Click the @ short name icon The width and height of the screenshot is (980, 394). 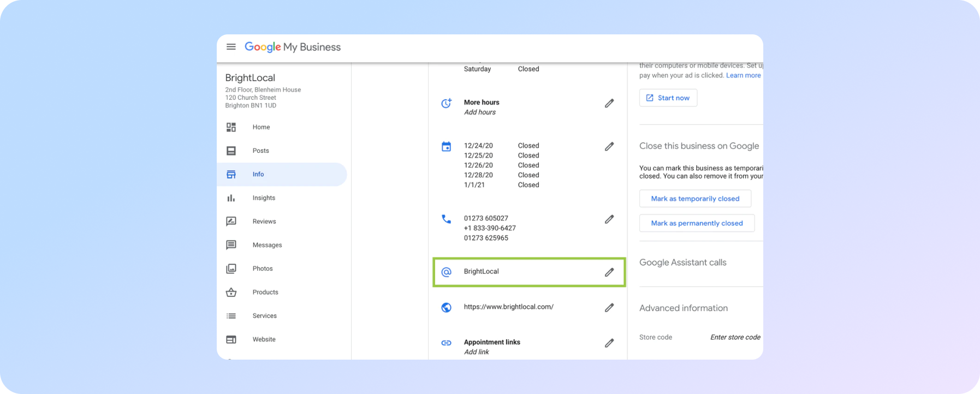tap(447, 272)
